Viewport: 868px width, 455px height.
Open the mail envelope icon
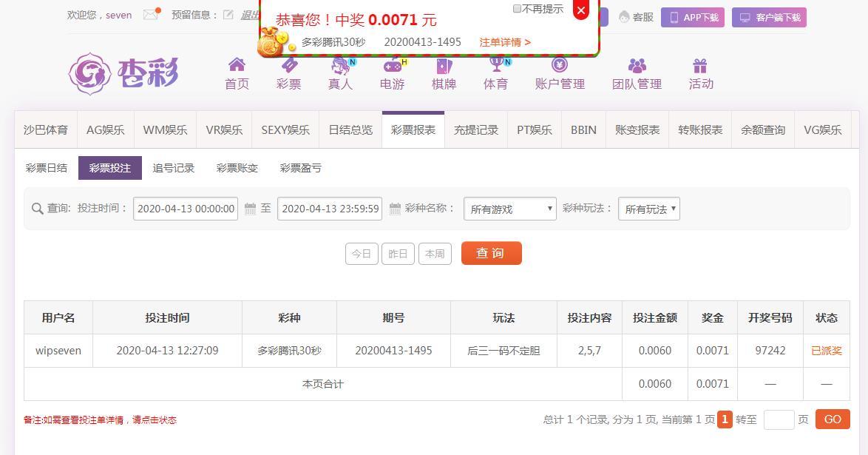(151, 15)
